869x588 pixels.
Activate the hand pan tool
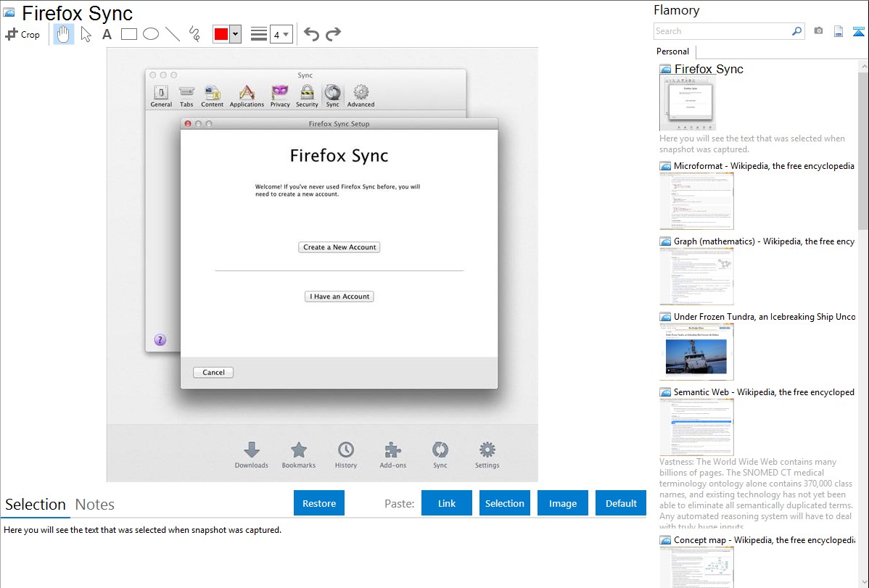(63, 34)
